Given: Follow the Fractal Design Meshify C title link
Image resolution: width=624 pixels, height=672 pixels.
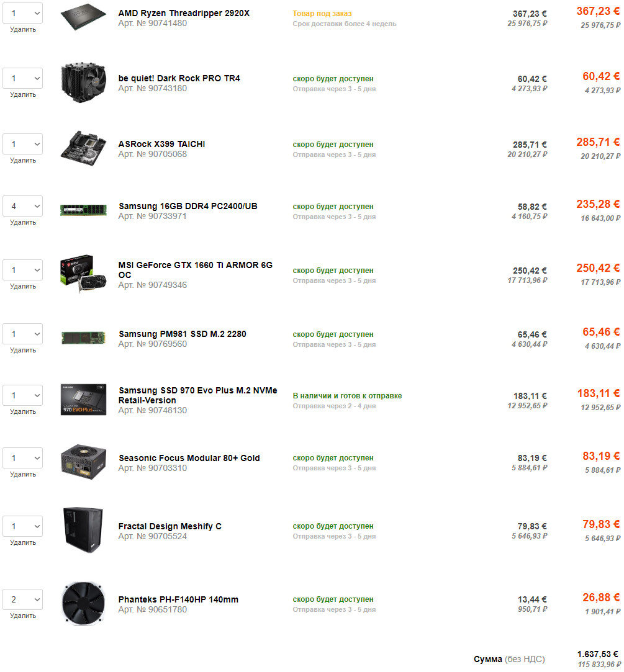Looking at the screenshot, I should click(x=170, y=526).
